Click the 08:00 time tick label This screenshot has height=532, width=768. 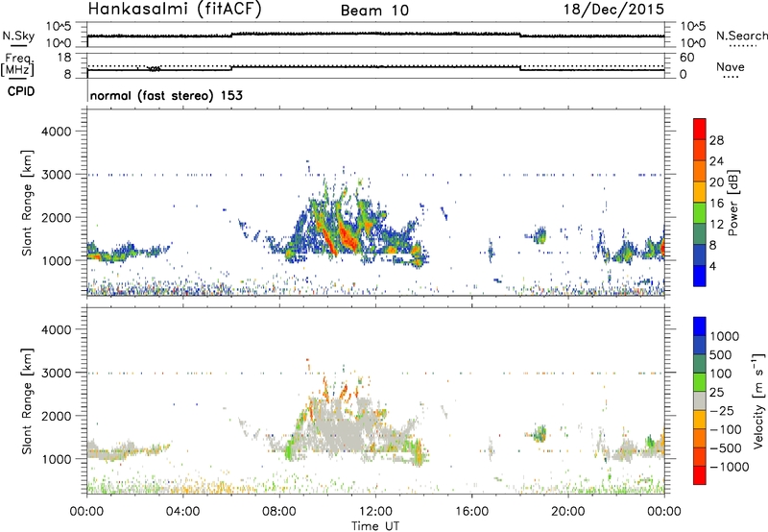278,512
